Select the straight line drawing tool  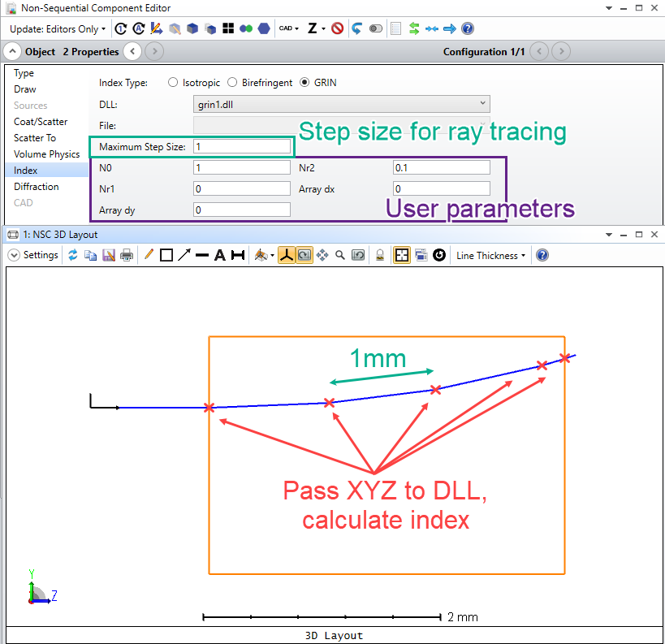click(x=202, y=255)
